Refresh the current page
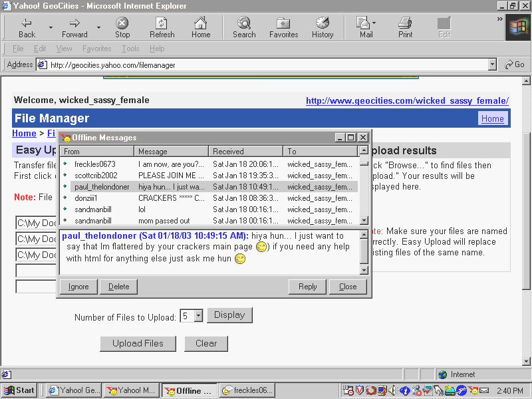Screen dimensions: 532x399 (162, 28)
